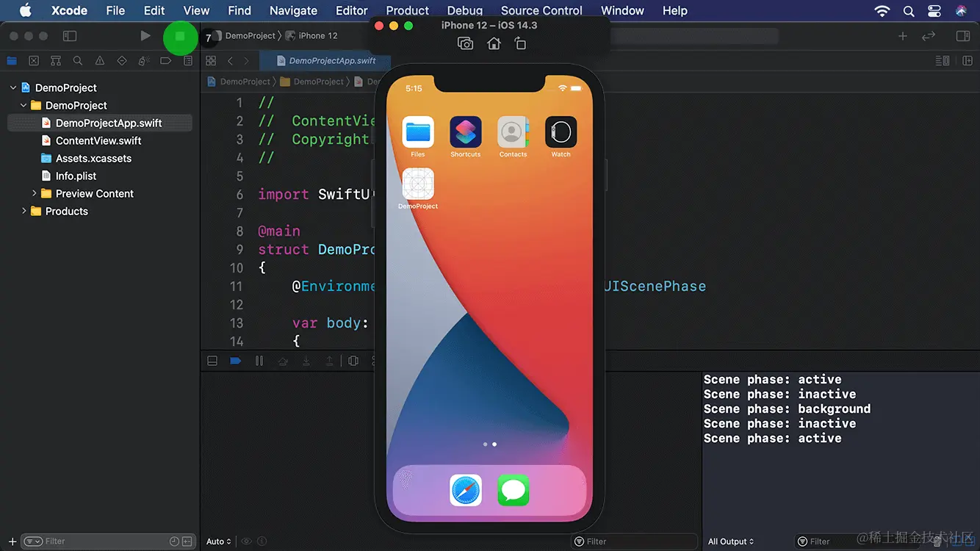Viewport: 980px width, 551px height.
Task: Stop the running app in Xcode
Action: click(180, 36)
